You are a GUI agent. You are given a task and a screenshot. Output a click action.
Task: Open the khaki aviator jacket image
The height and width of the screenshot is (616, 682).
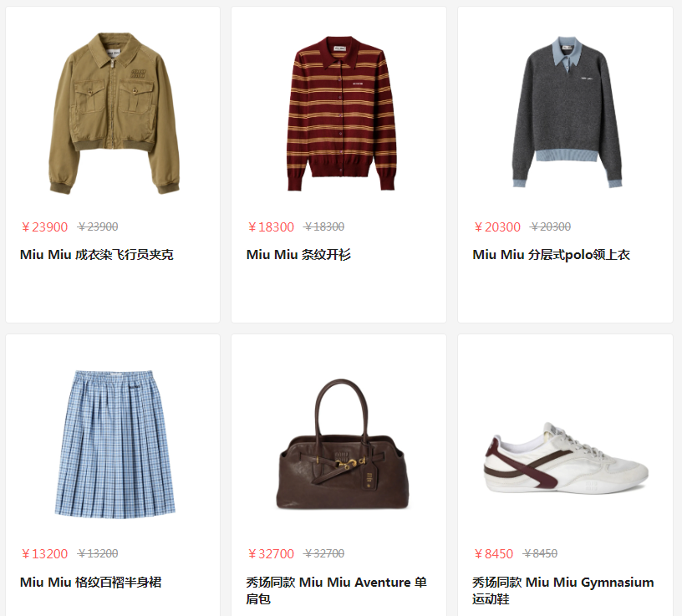coord(114,113)
